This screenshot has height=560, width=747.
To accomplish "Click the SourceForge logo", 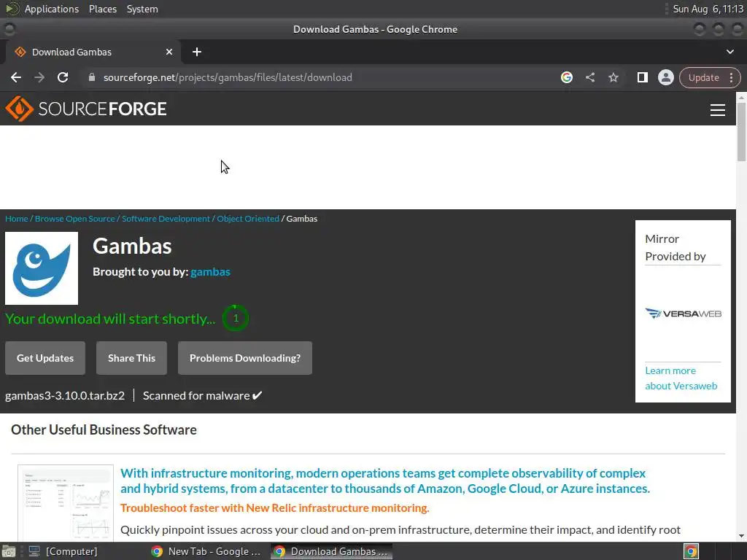I will (x=86, y=109).
